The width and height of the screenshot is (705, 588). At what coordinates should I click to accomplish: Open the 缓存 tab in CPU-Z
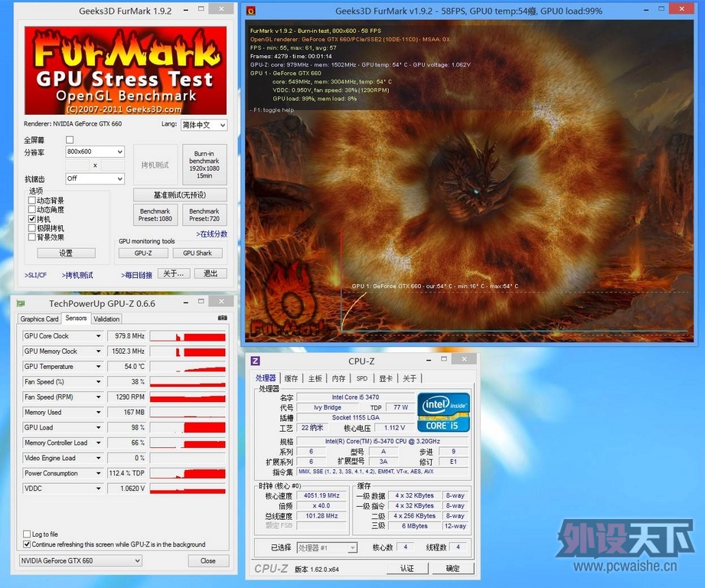(x=291, y=378)
